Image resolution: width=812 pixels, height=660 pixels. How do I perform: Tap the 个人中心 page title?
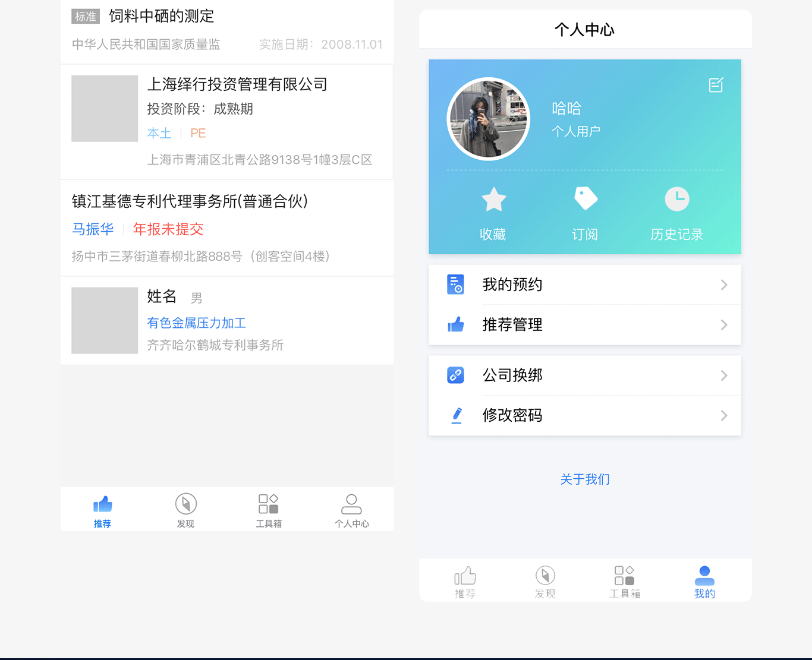585,30
